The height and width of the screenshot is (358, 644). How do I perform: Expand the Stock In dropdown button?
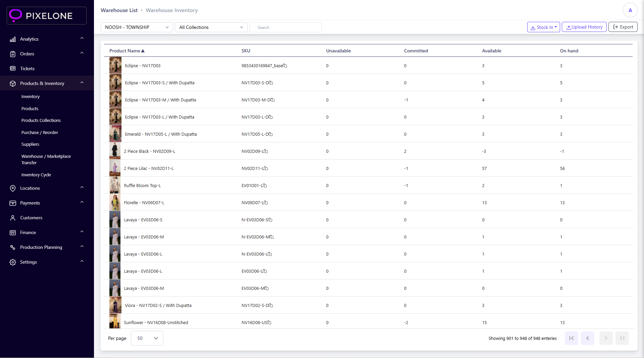point(543,27)
